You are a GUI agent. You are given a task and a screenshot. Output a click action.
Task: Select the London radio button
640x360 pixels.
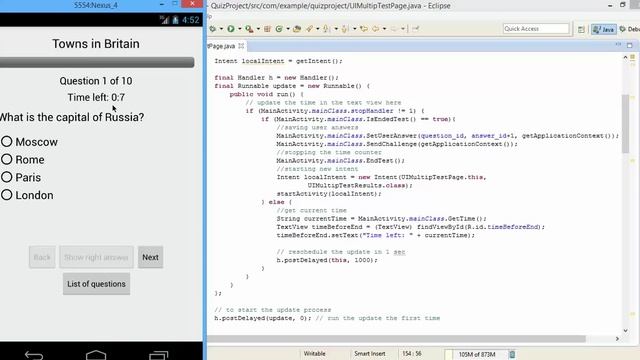7,195
